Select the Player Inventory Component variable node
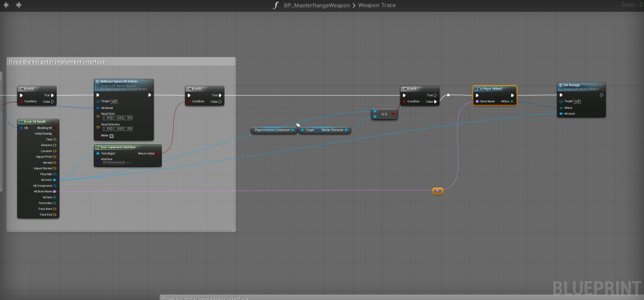This screenshot has width=644, height=300. pyautogui.click(x=274, y=130)
